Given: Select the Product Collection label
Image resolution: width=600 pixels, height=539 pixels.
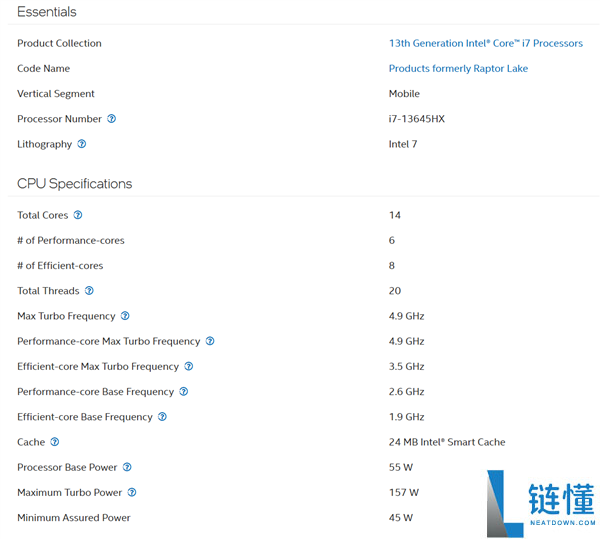Looking at the screenshot, I should (59, 43).
